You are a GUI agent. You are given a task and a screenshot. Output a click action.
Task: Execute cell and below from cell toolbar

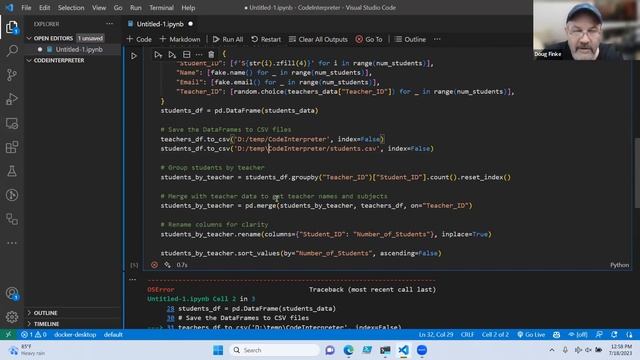172,54
